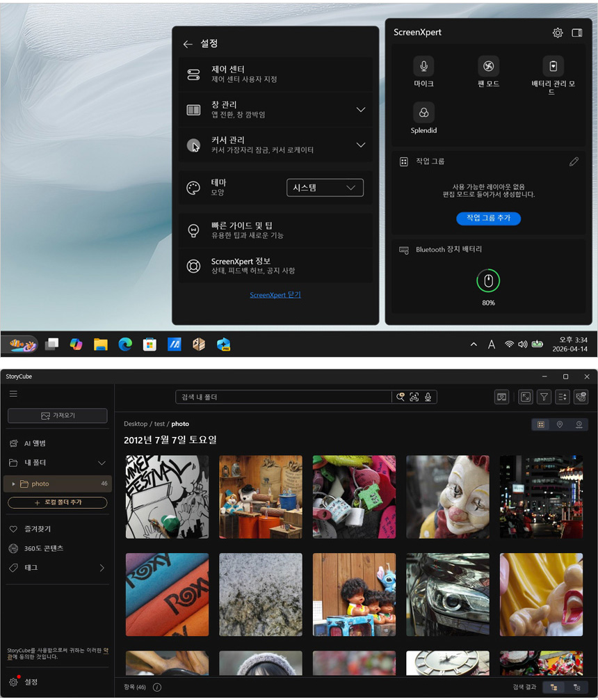Open the Splendid color settings icon
598x700 pixels.
423,113
